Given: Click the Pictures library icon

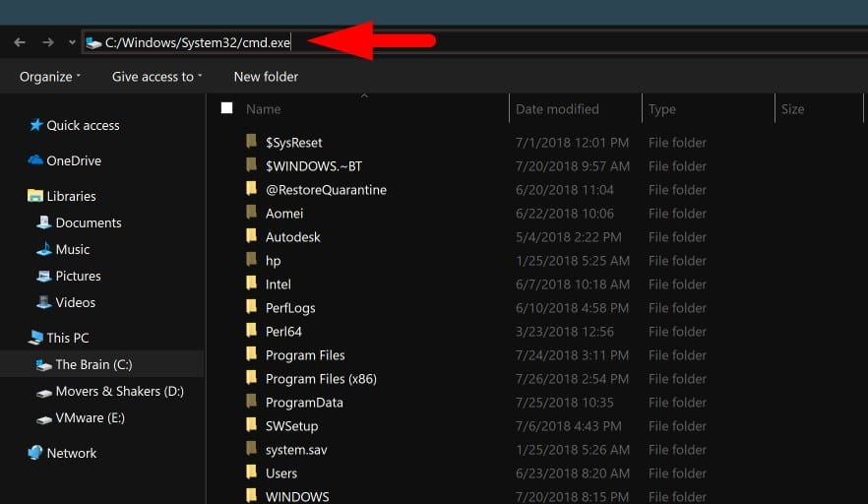Looking at the screenshot, I should (x=43, y=277).
